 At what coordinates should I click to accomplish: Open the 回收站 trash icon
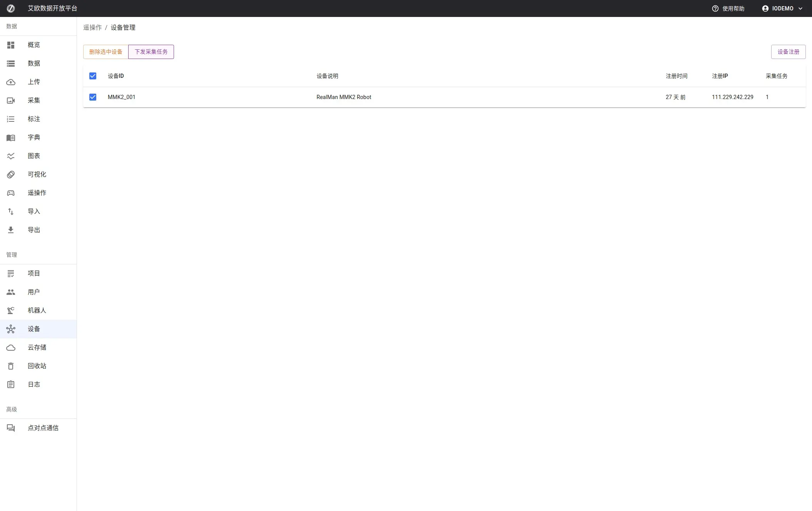(11, 366)
